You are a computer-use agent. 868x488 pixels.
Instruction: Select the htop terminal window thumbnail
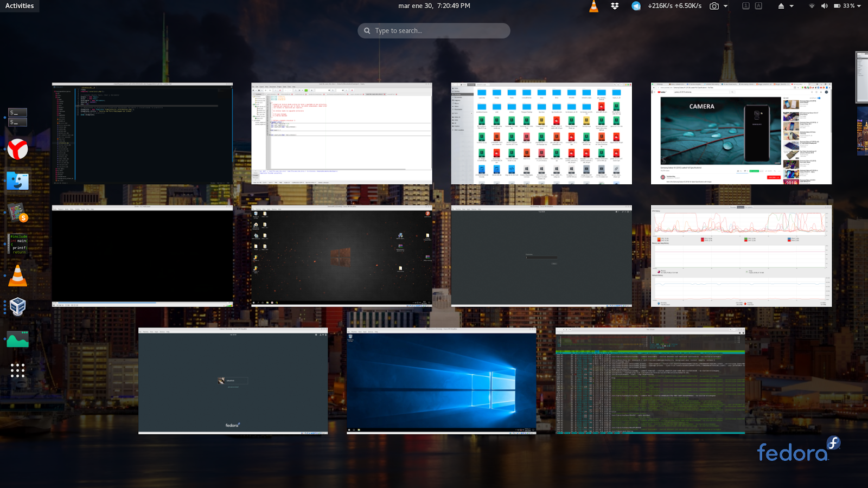(x=650, y=381)
